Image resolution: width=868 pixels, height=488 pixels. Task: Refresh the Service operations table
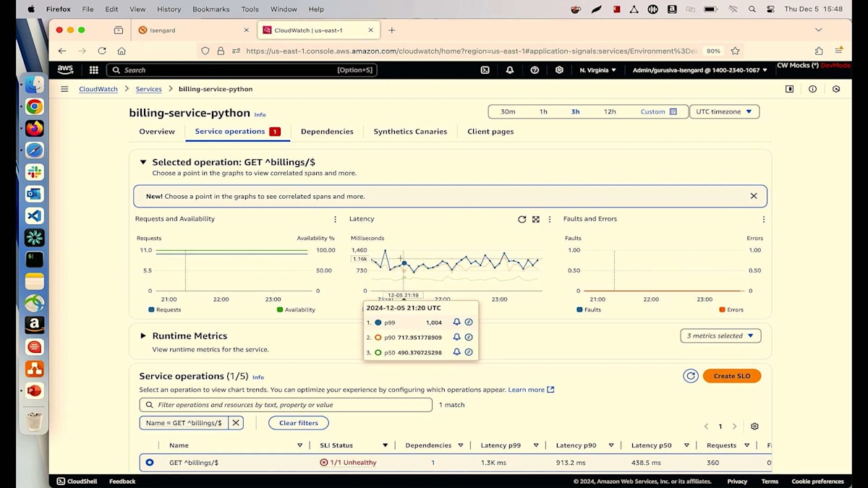click(691, 376)
